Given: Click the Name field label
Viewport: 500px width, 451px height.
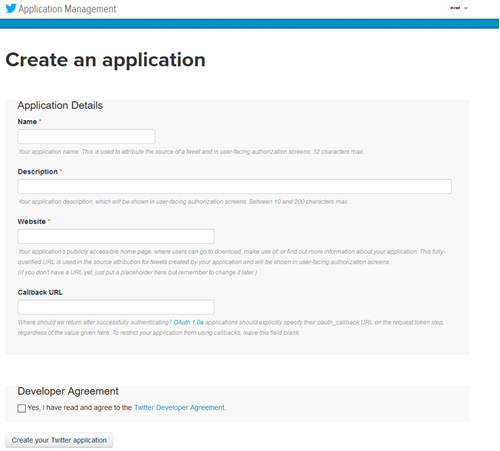Looking at the screenshot, I should [27, 122].
